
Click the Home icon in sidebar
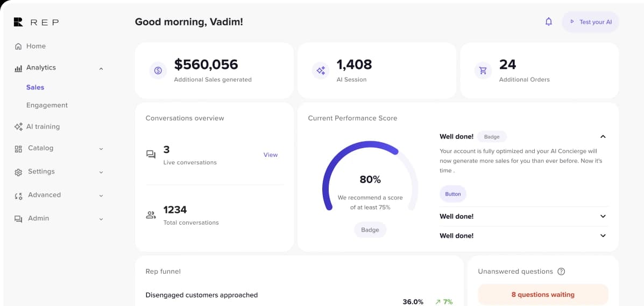(x=18, y=46)
